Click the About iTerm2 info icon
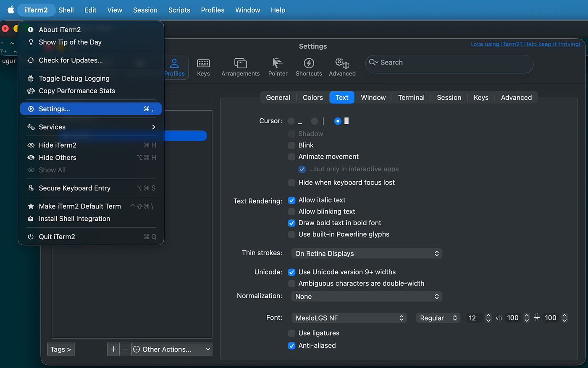 31,30
